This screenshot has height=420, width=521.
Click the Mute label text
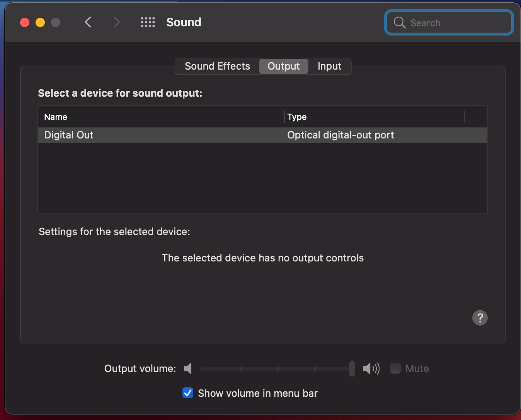pos(417,369)
